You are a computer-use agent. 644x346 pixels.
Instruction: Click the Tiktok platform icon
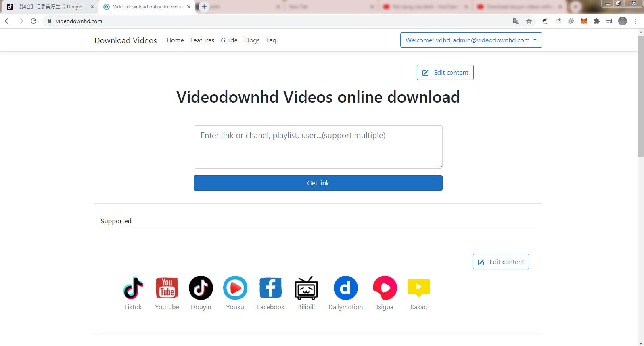(x=133, y=288)
